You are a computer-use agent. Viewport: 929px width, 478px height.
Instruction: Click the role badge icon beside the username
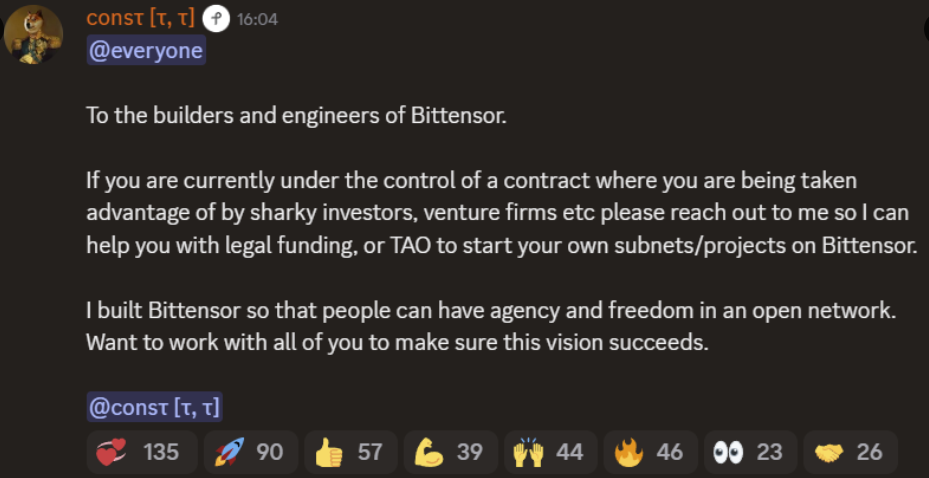tap(215, 19)
